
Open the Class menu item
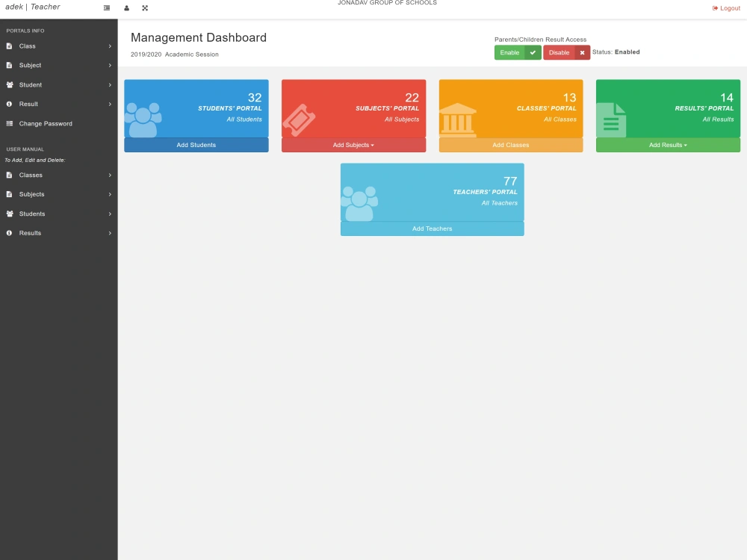tap(58, 46)
